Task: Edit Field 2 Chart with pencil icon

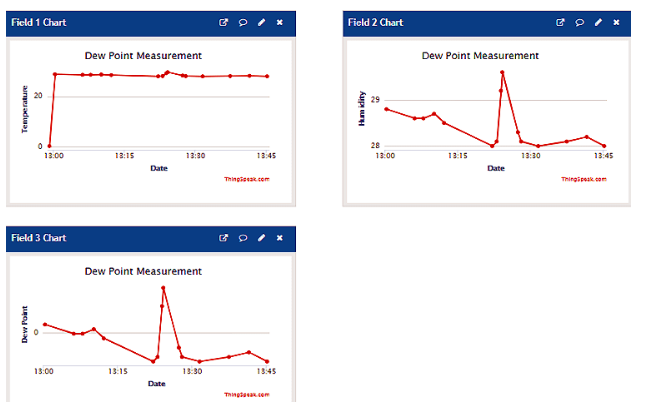Action: pos(598,22)
